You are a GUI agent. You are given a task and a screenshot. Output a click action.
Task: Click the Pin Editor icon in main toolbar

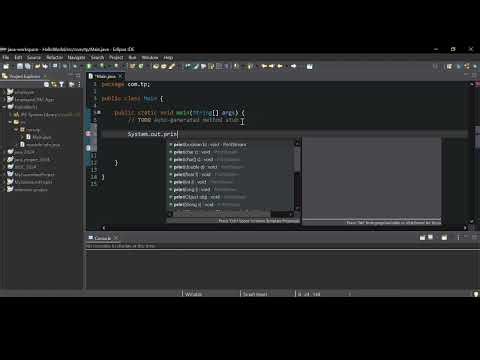tap(310, 66)
